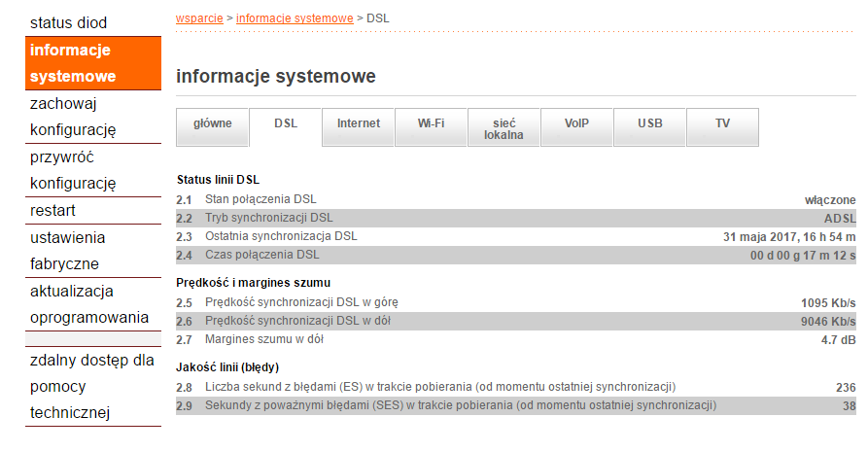Open the sieć lokalna tab

click(503, 128)
